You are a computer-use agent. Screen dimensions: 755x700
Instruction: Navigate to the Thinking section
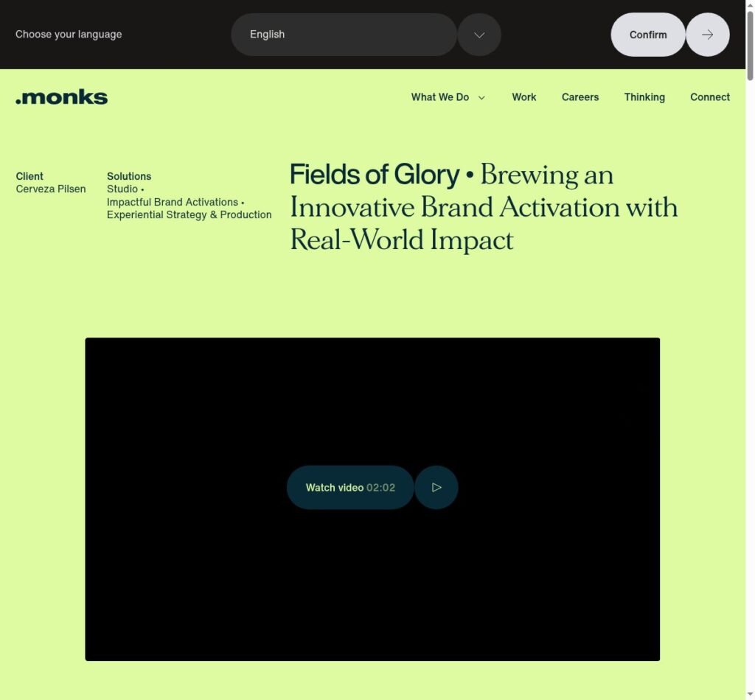[644, 97]
